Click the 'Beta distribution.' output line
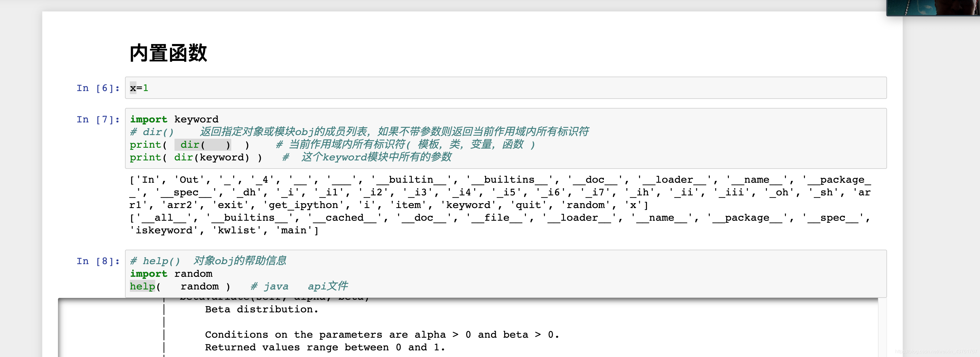The image size is (980, 357). click(x=261, y=309)
